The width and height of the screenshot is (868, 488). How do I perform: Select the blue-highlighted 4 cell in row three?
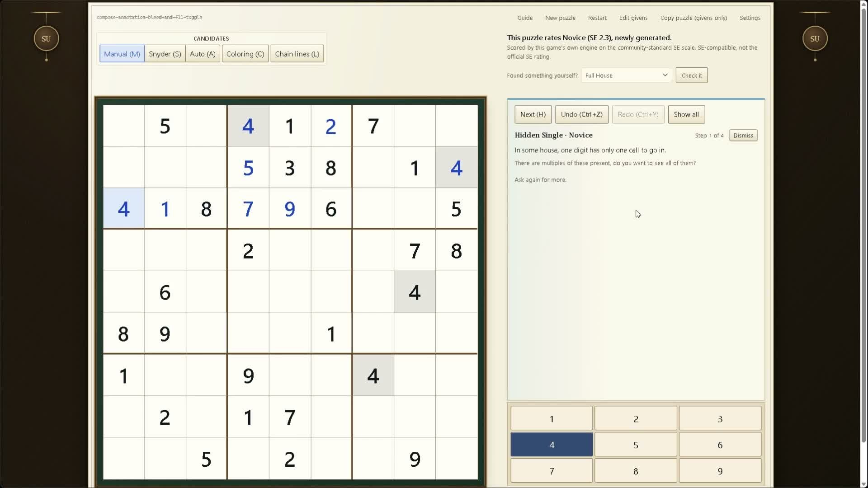point(123,209)
